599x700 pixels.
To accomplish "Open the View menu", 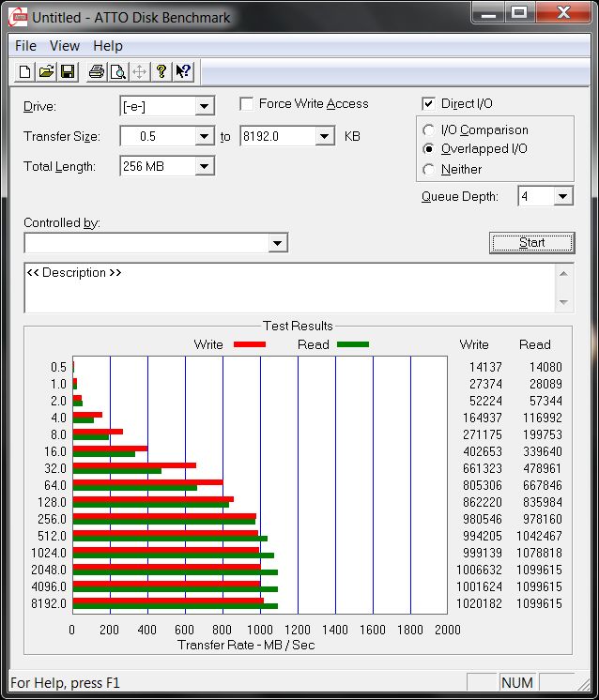I will [x=65, y=46].
